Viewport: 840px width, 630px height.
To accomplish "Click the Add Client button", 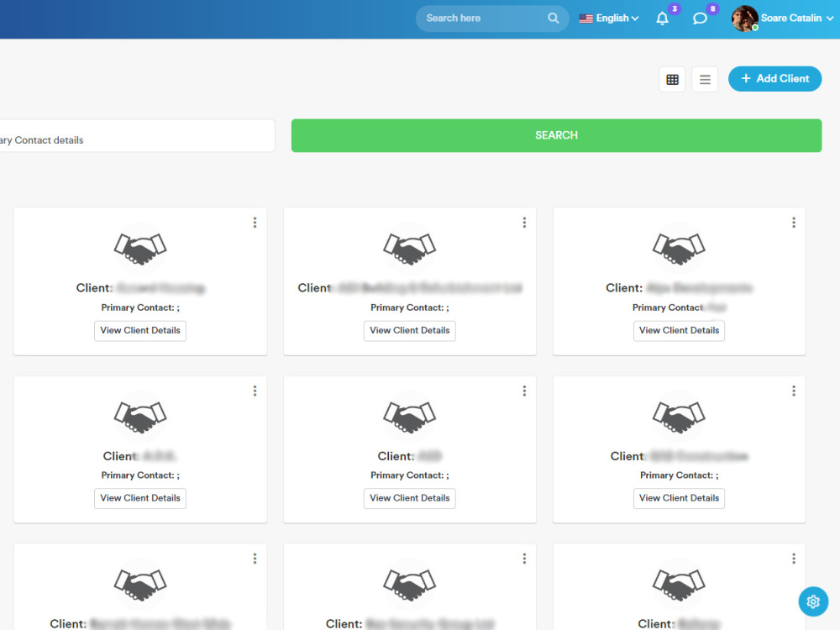I will 774,79.
